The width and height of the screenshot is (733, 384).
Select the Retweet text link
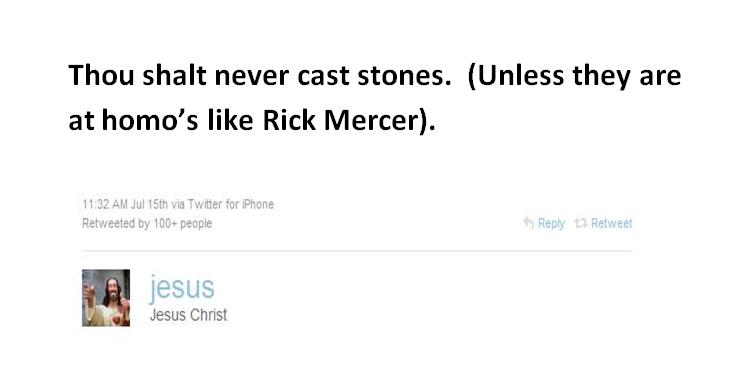(611, 223)
